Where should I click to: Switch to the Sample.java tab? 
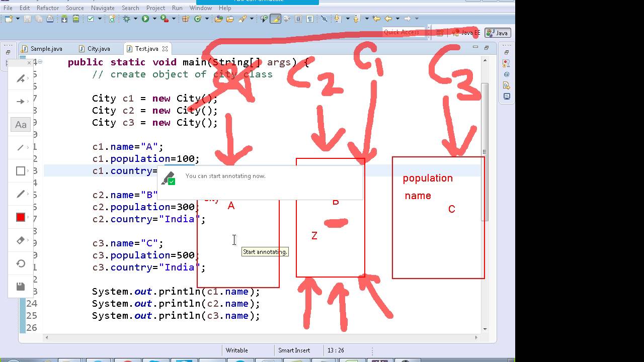(42, 49)
